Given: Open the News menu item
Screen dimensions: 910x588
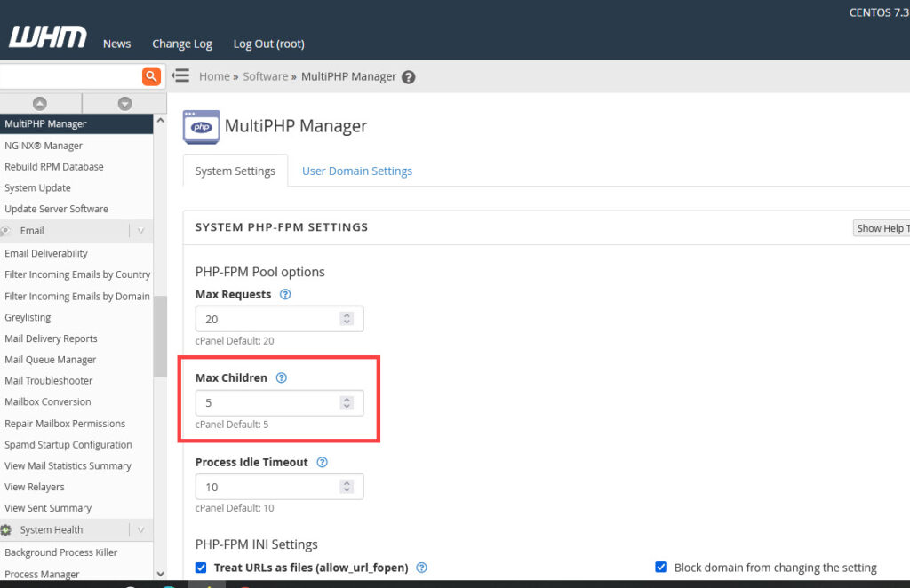Looking at the screenshot, I should click(116, 43).
